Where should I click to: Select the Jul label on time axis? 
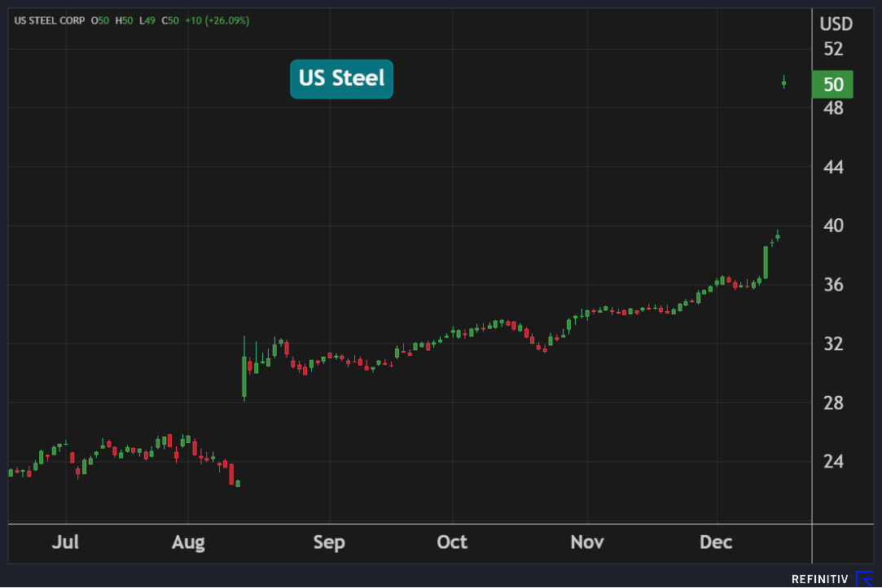pos(65,542)
